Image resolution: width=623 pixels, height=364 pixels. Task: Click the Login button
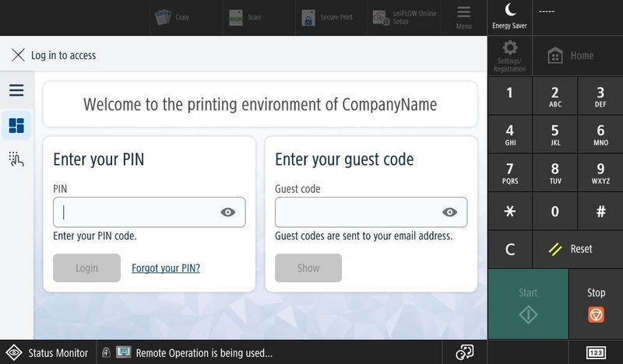point(86,268)
